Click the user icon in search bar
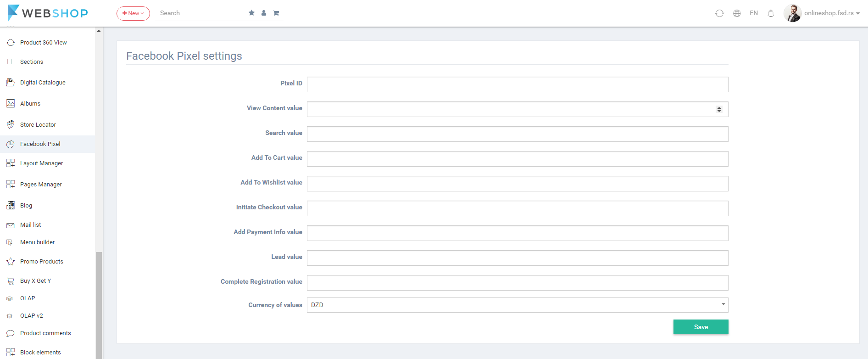The image size is (868, 359). [264, 13]
